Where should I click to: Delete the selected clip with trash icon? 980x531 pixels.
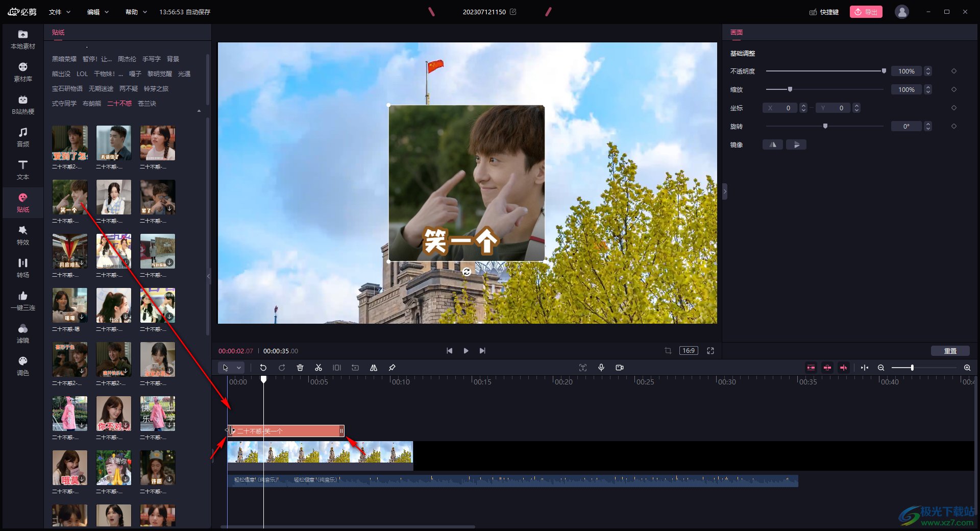pyautogui.click(x=300, y=368)
